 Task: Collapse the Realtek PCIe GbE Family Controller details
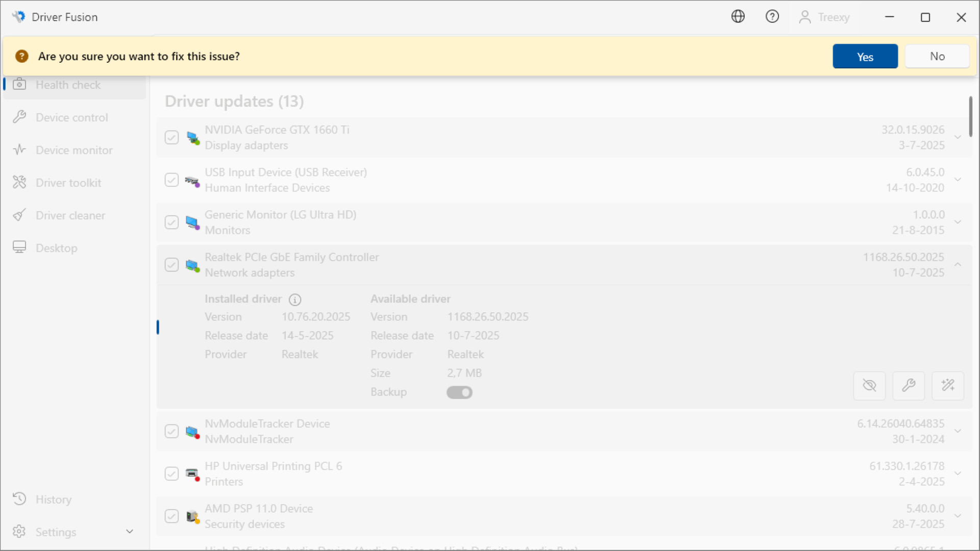[x=957, y=265]
